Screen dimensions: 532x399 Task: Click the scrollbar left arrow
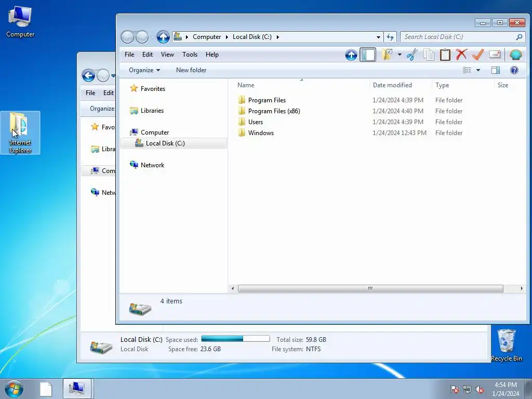tap(233, 289)
